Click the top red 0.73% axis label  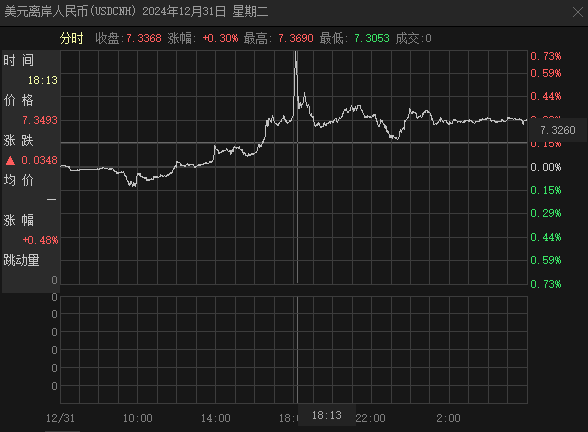pyautogui.click(x=546, y=57)
